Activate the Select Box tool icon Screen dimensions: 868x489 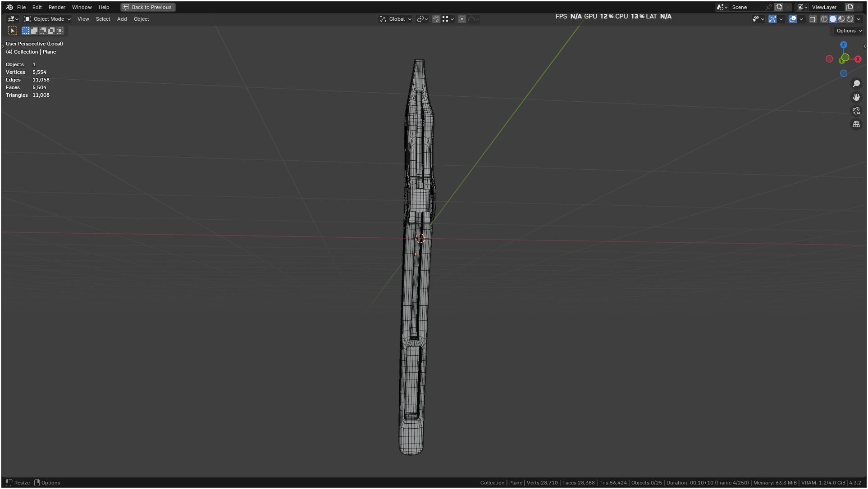point(13,31)
